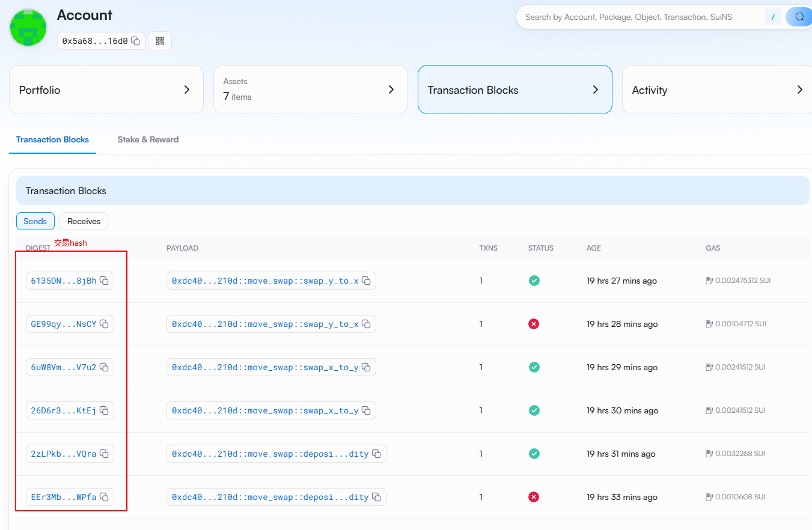812x530 pixels.
Task: Click the account avatar image
Action: (x=28, y=28)
